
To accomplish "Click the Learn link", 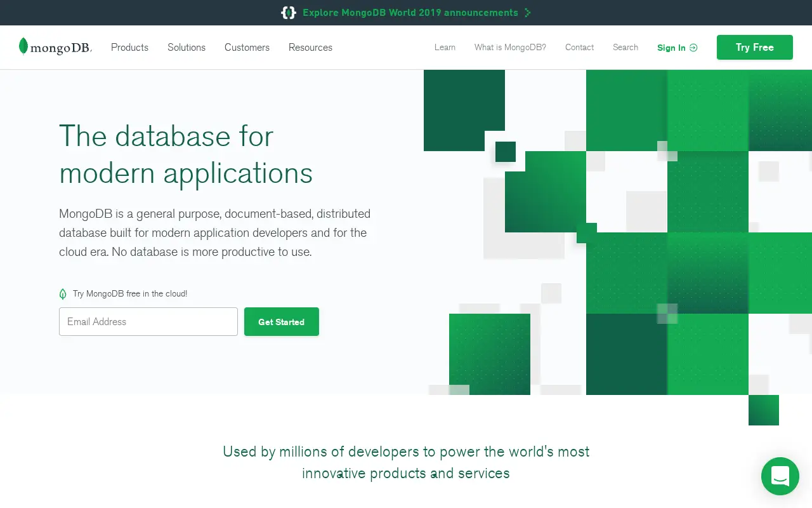I will [445, 48].
